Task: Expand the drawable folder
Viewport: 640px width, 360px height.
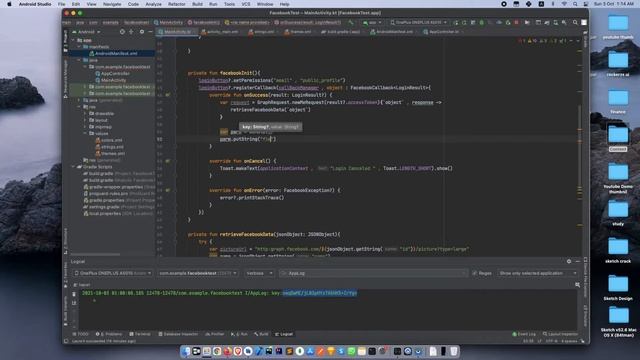Action: (86, 113)
